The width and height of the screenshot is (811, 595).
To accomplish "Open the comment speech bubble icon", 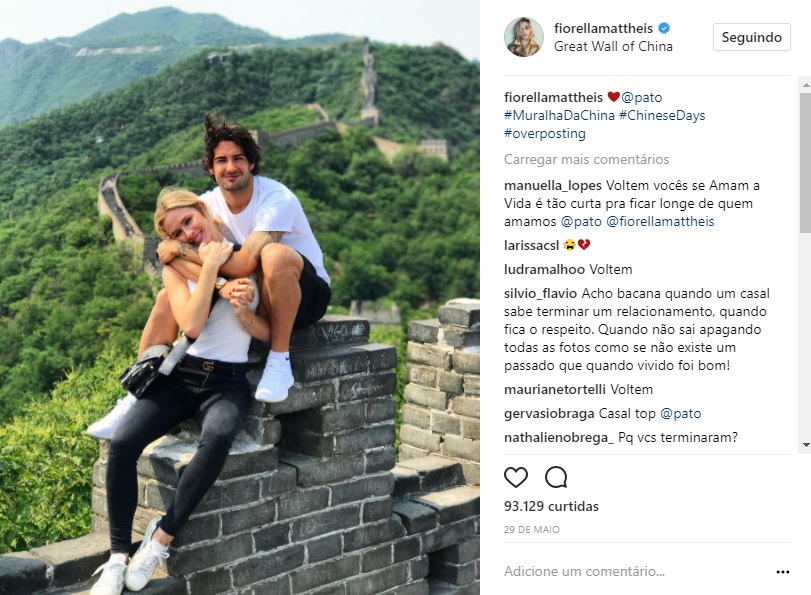I will click(556, 477).
